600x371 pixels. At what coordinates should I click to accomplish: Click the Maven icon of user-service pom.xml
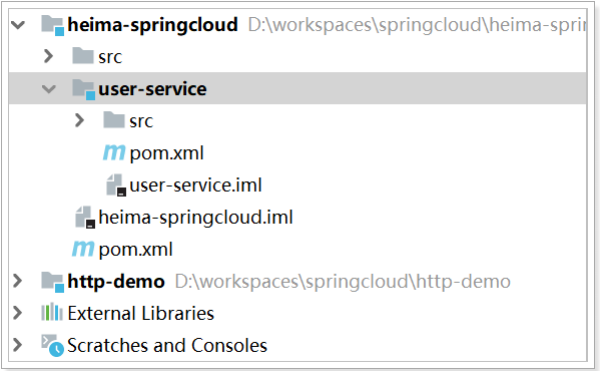point(114,153)
